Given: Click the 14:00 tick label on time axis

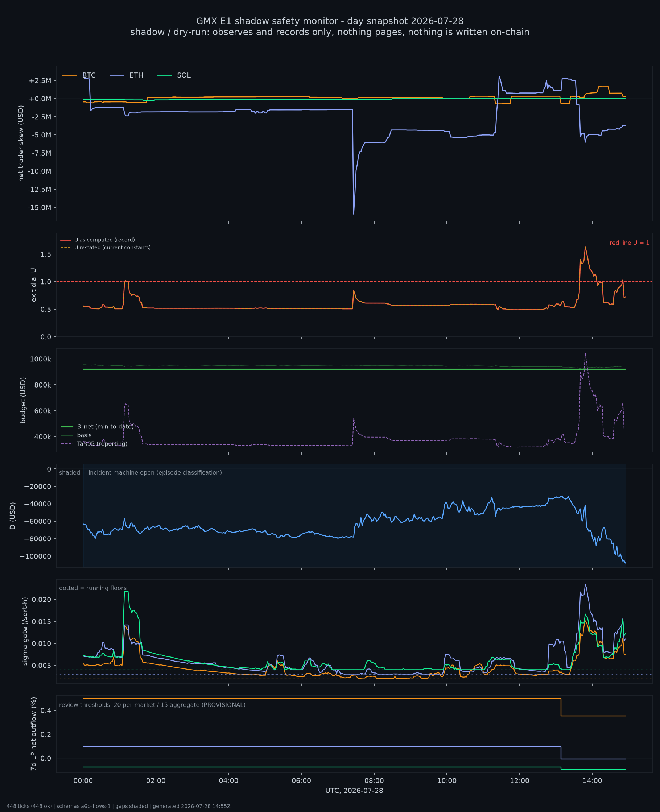Looking at the screenshot, I should [x=592, y=781].
